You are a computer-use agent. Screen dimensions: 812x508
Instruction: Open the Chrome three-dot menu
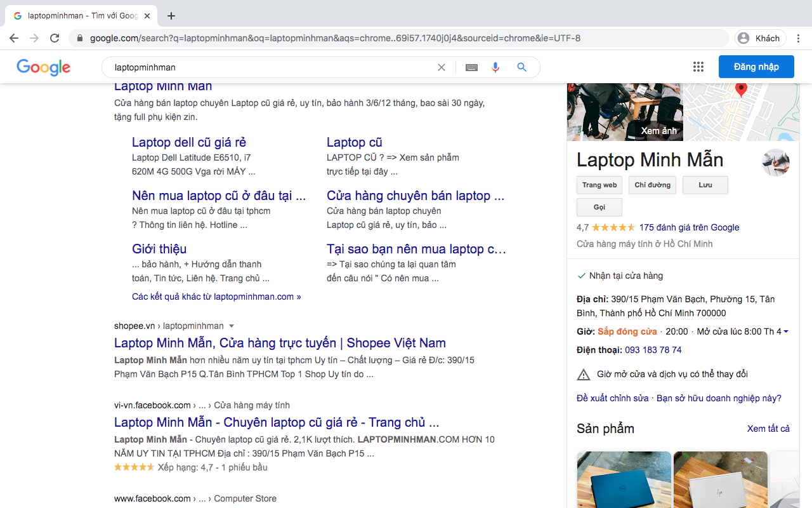coord(799,38)
